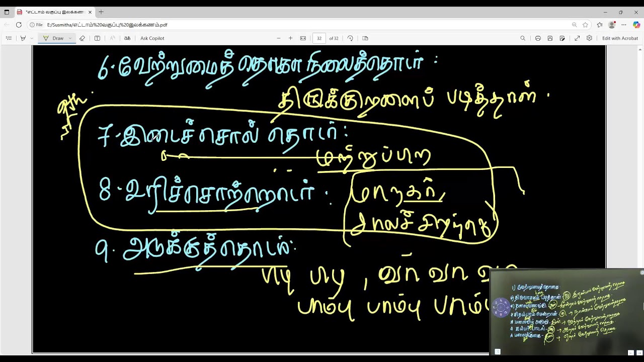
Task: Open PDF viewer settings gear
Action: pos(589,38)
